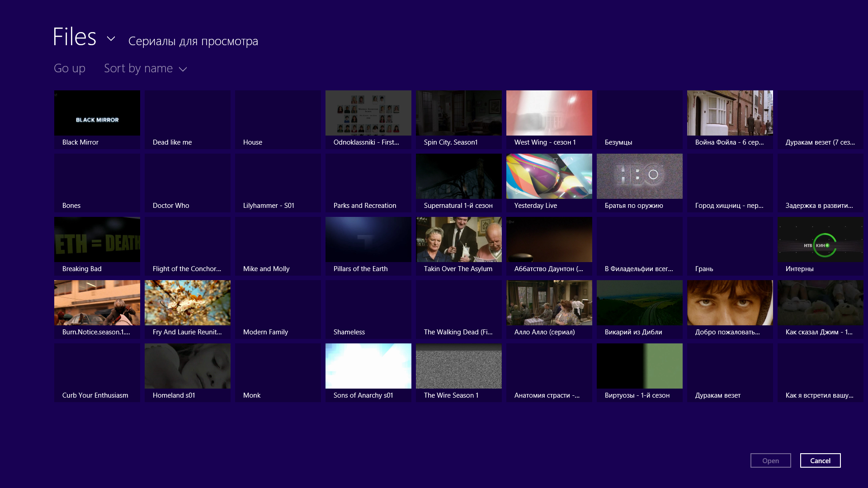Open the Yesterday Live colorful thumbnail
The image size is (868, 488).
pyautogui.click(x=549, y=176)
